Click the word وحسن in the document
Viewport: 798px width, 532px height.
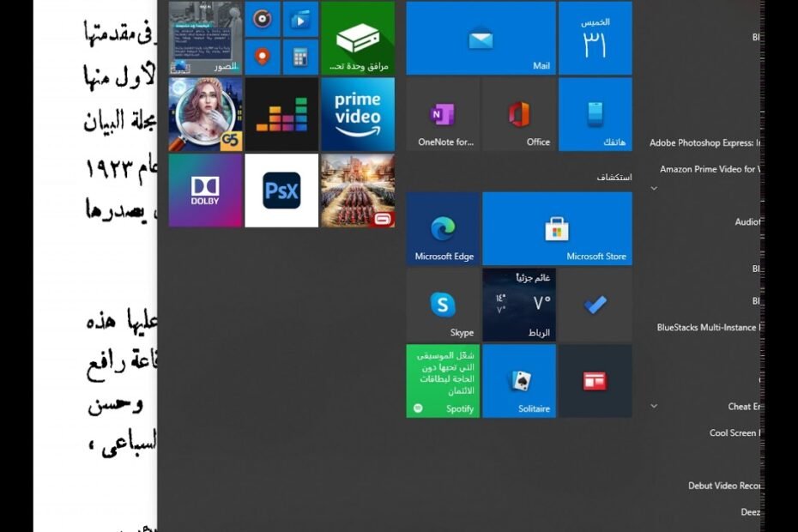coord(116,405)
